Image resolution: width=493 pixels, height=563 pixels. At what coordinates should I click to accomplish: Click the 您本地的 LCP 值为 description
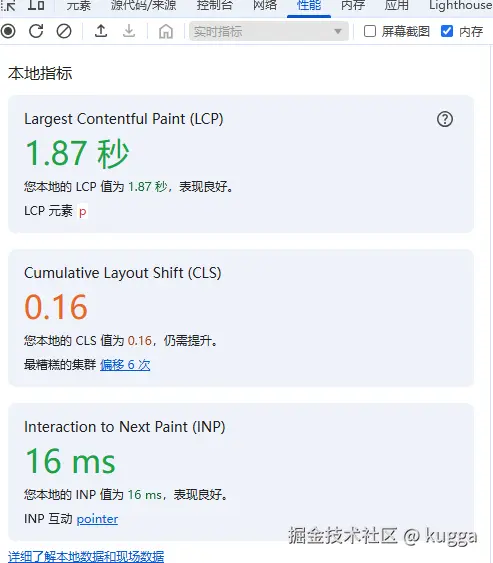pyautogui.click(x=129, y=187)
